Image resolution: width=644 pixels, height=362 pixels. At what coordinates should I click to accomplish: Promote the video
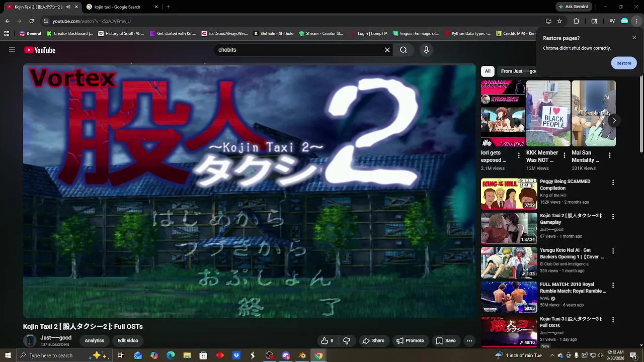[410, 340]
